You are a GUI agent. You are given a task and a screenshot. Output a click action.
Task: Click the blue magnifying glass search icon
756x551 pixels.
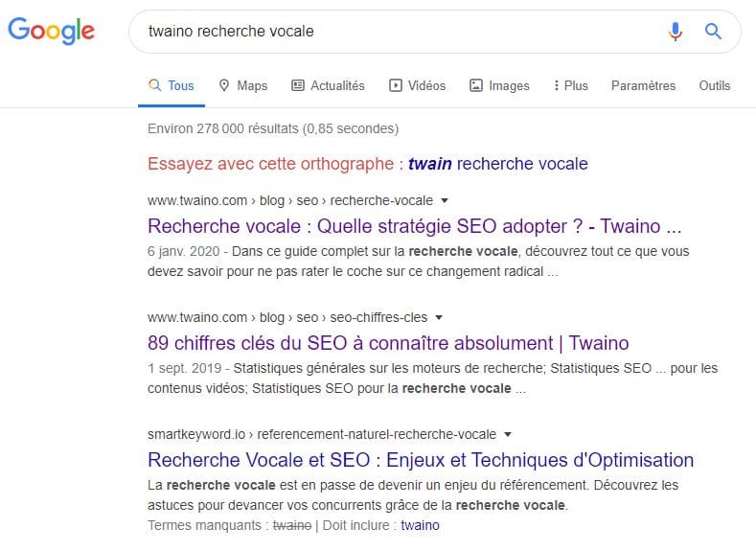[713, 32]
